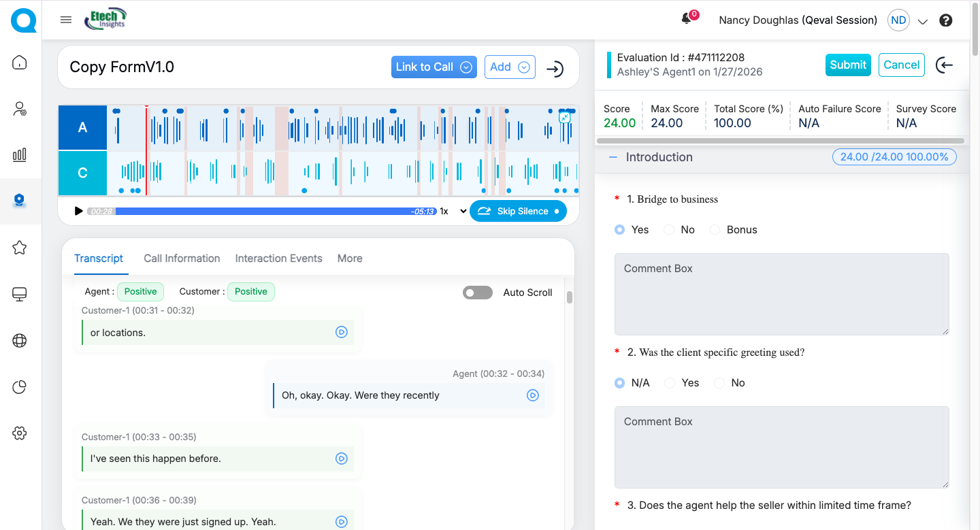Collapse the Introduction section

pyautogui.click(x=613, y=157)
